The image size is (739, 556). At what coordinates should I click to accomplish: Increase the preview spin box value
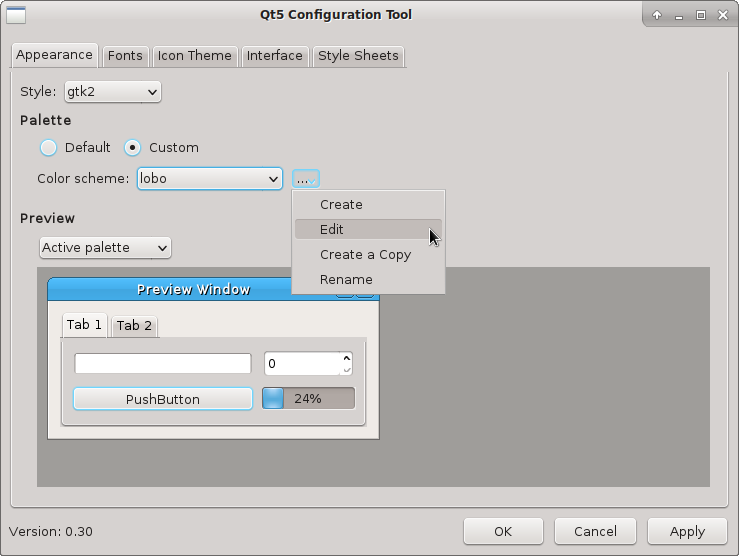tap(347, 358)
